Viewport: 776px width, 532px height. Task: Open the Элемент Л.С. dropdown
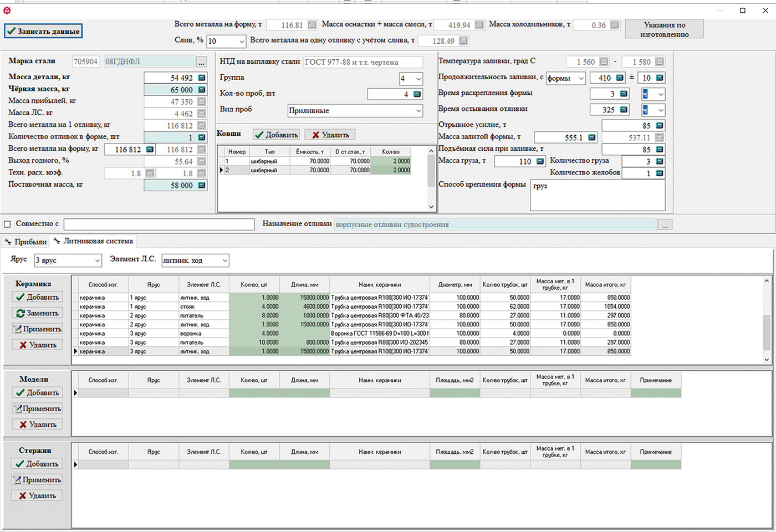click(x=195, y=260)
